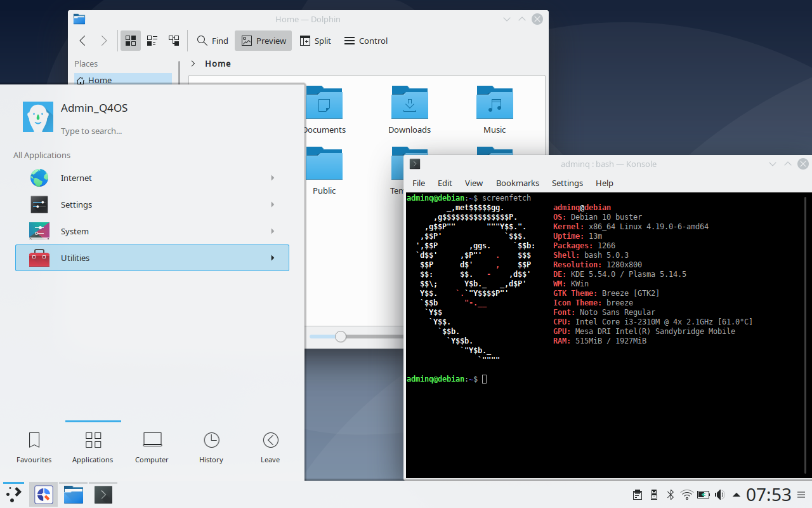Screen dimensions: 812x508
Task: Open the volume speaker tray icon
Action: pos(719,495)
